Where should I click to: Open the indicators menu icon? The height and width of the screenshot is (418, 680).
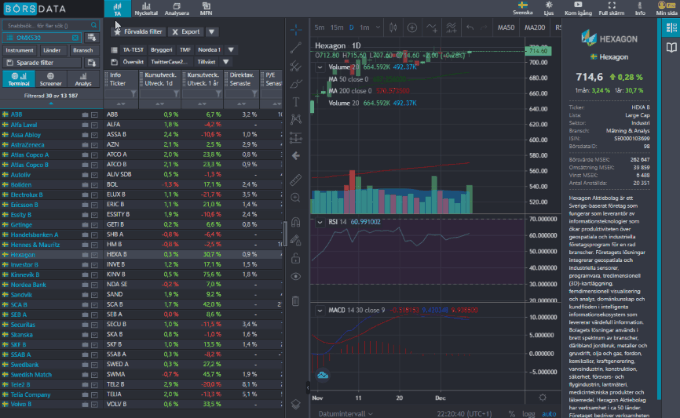click(432, 28)
